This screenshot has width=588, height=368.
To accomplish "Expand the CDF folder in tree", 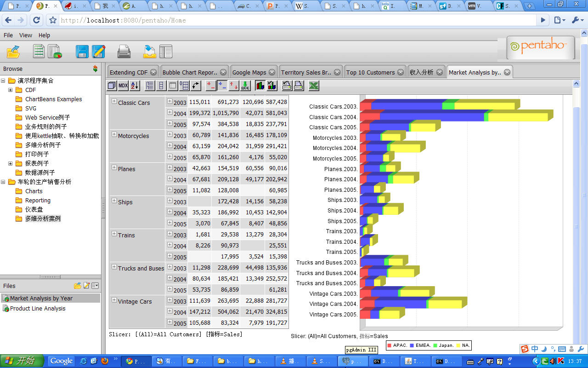I will [x=10, y=90].
